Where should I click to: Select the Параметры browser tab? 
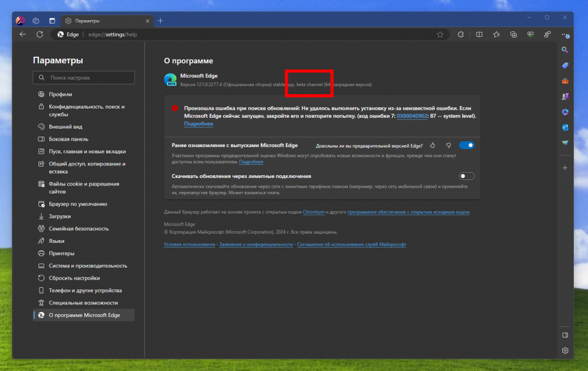coord(107,21)
